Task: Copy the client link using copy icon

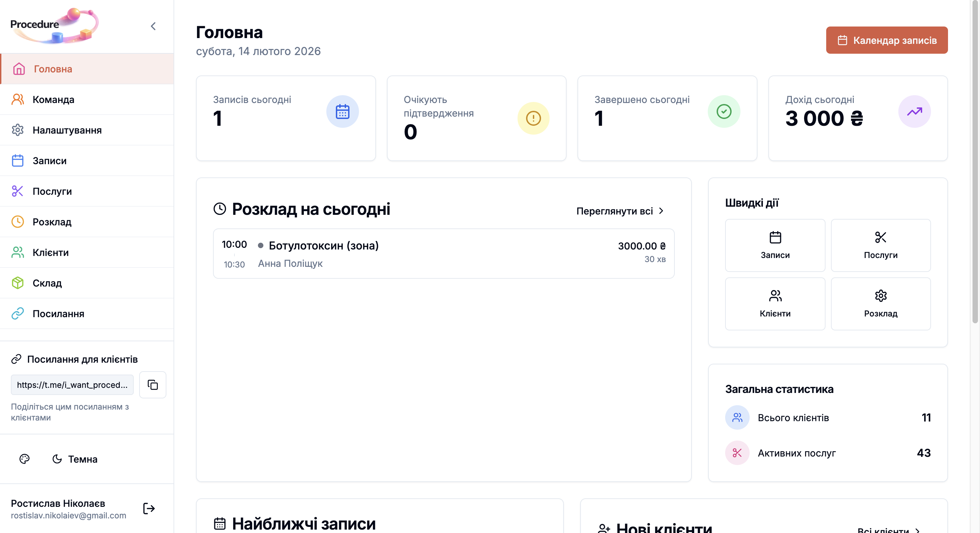Action: [x=152, y=385]
